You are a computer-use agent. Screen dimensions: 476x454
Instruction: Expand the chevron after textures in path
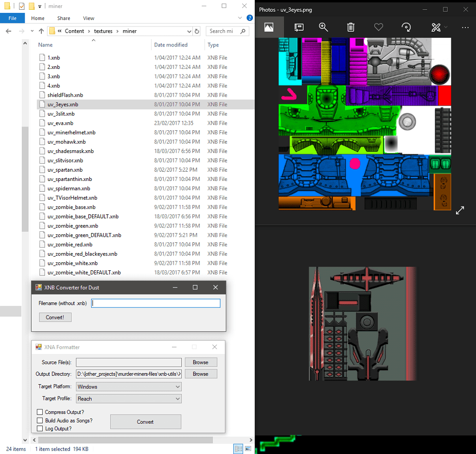[x=118, y=31]
